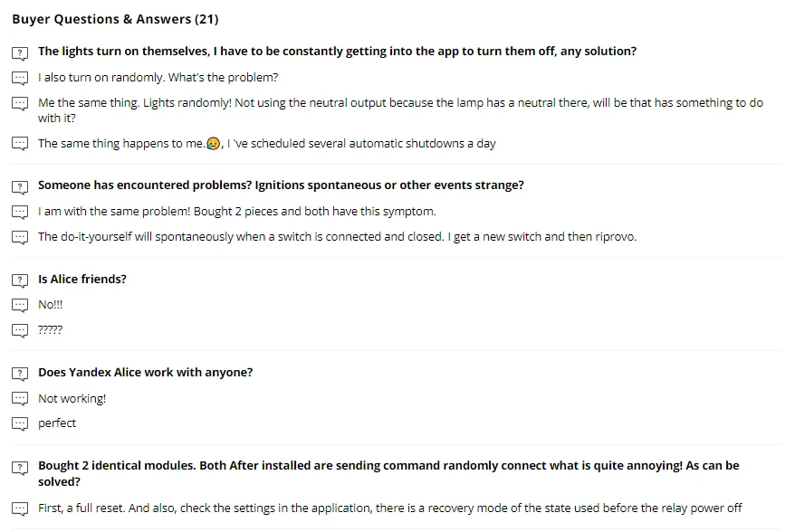Click answer icon beside 'perfect'
The width and height of the screenshot is (795, 532).
(x=20, y=423)
